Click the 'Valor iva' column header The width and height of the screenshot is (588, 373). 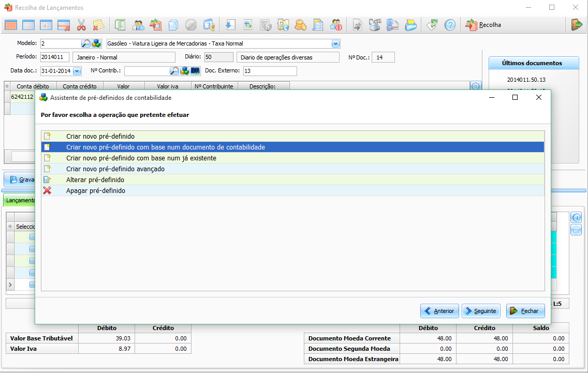(168, 86)
